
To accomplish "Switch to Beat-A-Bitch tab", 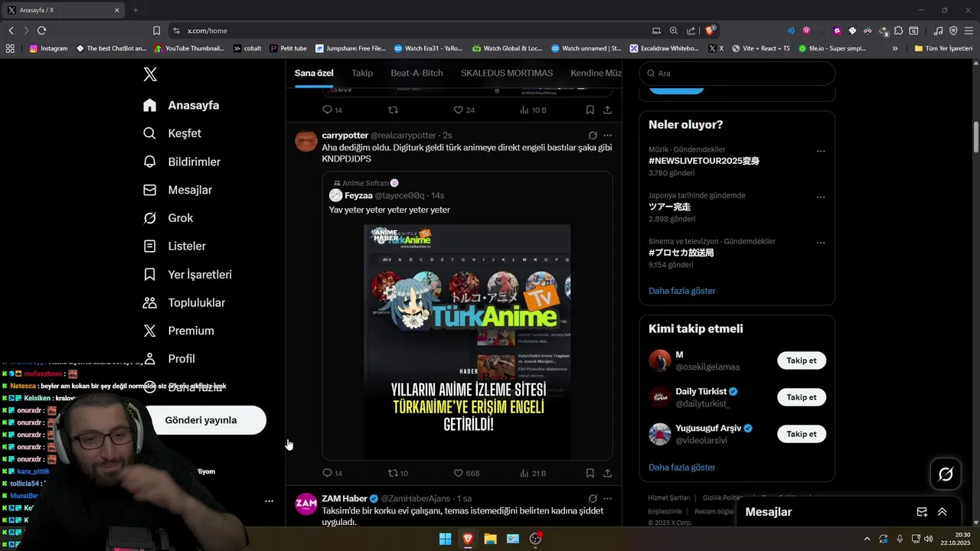I will (416, 73).
